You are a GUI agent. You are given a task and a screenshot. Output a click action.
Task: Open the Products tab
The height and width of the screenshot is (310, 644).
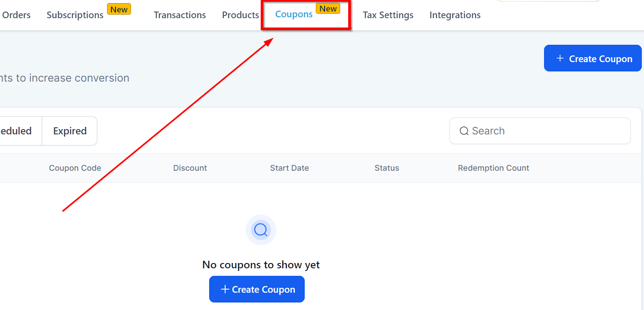tap(240, 15)
